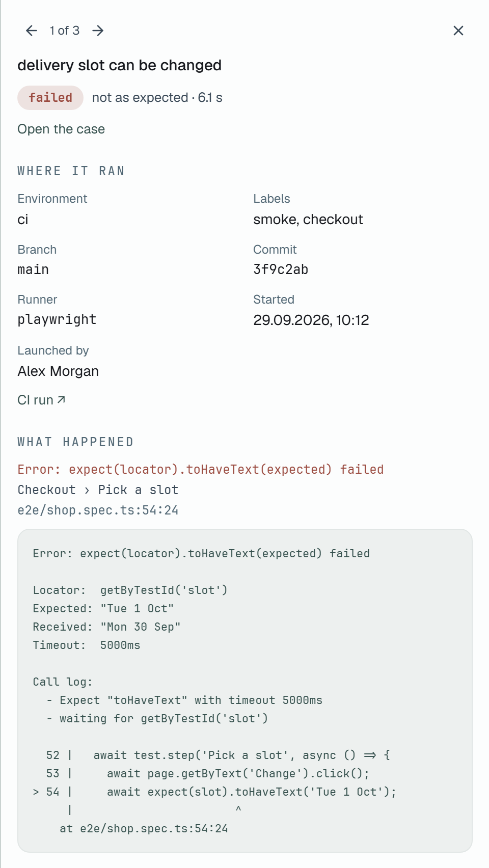Click 'waiting for getByTestId' call log line
489x868 pixels.
(x=157, y=719)
